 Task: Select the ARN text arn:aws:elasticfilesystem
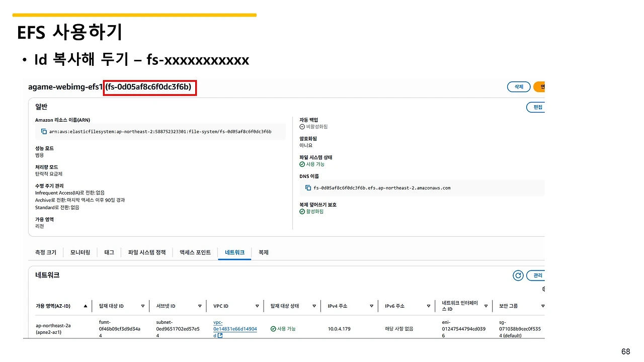pyautogui.click(x=160, y=132)
